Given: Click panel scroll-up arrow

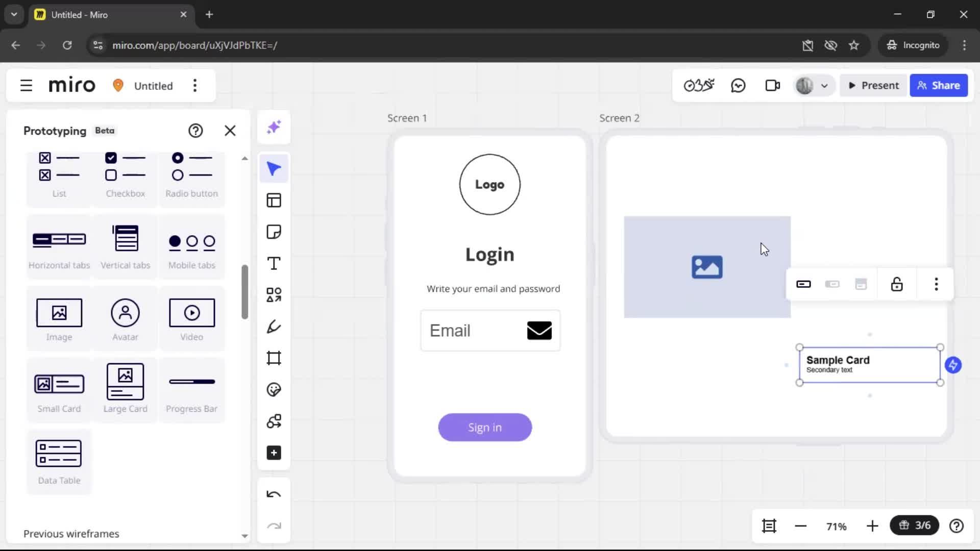Looking at the screenshot, I should 245,159.
